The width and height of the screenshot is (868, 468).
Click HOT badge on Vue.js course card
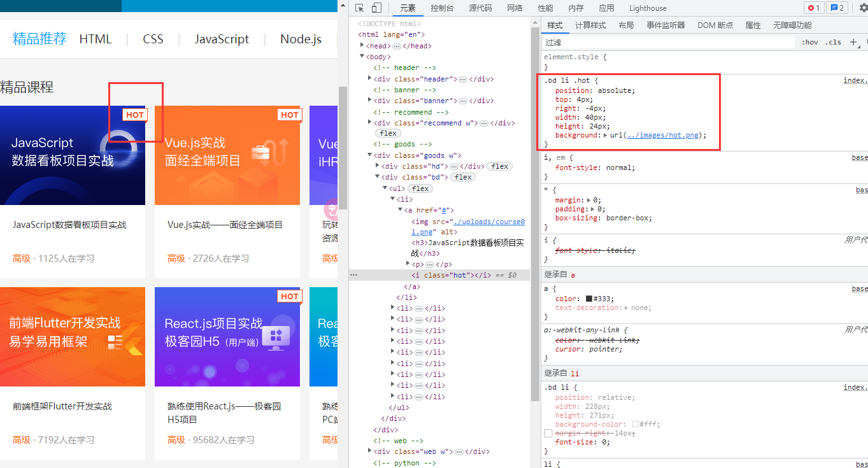click(x=290, y=115)
